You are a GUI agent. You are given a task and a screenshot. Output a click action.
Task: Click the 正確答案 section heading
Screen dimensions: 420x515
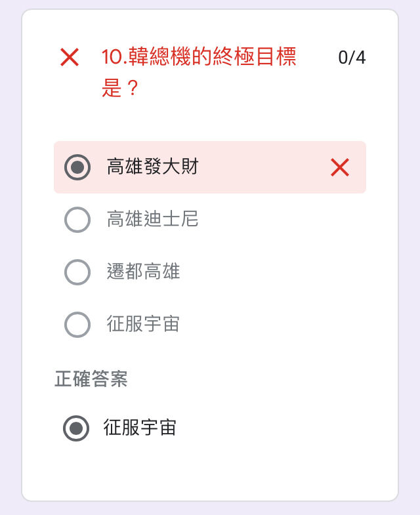tap(91, 379)
